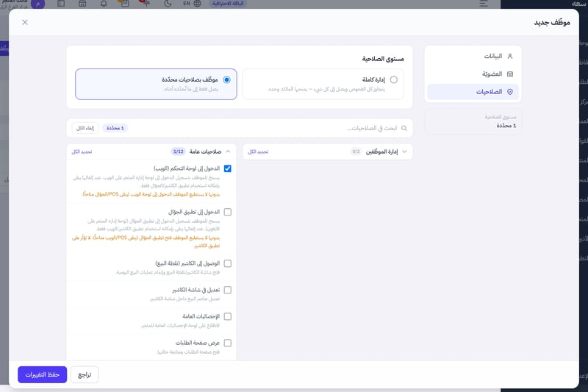Click تحديد الكل in صلاحيات عامة group
588x392 pixels.
point(82,152)
